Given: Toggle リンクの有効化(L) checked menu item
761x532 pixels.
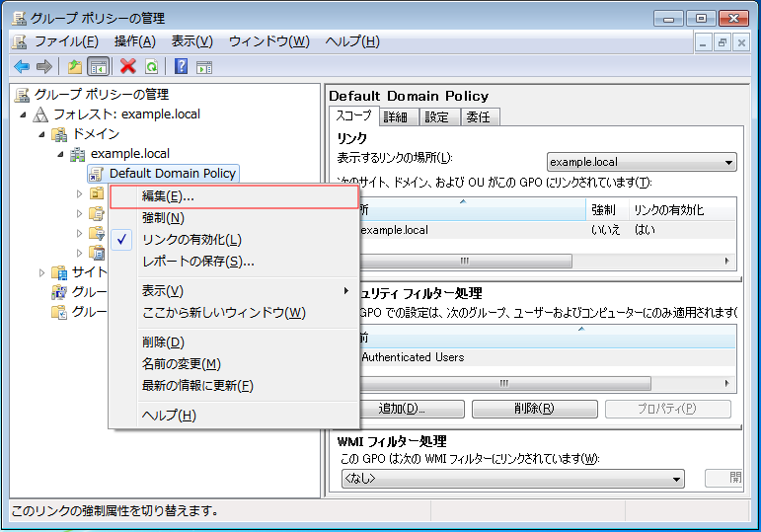Looking at the screenshot, I should [x=234, y=240].
